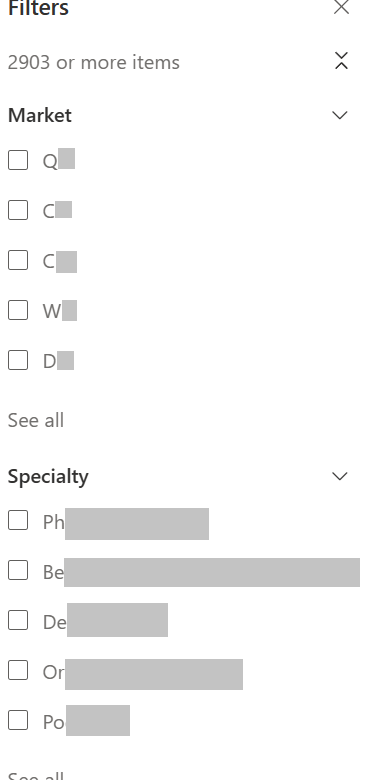The image size is (367, 780).
Task: Enable the Specialty filter starting with Or
Action: pyautogui.click(x=18, y=671)
